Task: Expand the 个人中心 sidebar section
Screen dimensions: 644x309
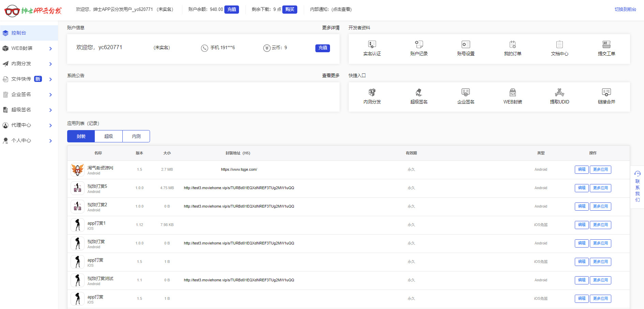Action: pyautogui.click(x=27, y=141)
